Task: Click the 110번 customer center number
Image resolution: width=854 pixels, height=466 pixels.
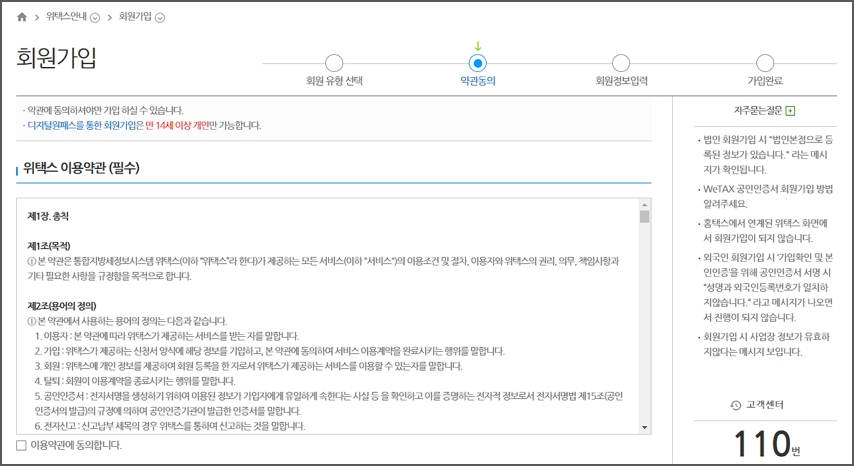Action: [x=767, y=444]
